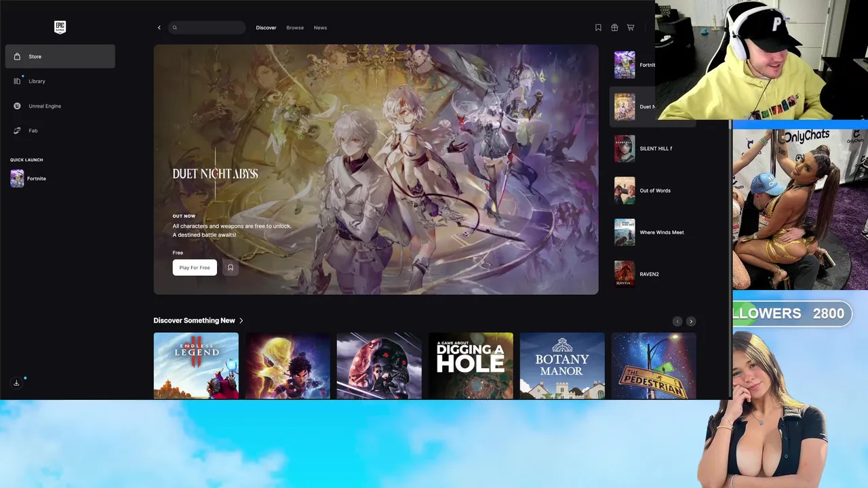
Task: Click the search magnifier icon
Action: pyautogui.click(x=175, y=28)
